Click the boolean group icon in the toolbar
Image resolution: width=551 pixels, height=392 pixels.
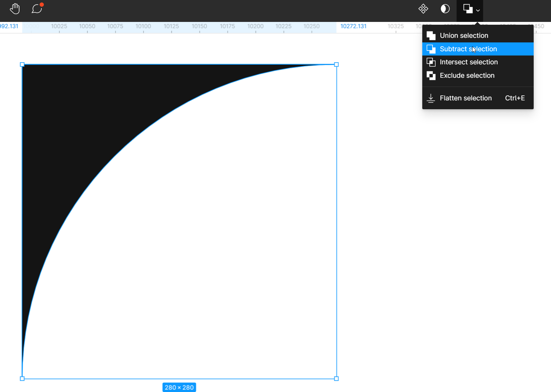[x=467, y=8]
